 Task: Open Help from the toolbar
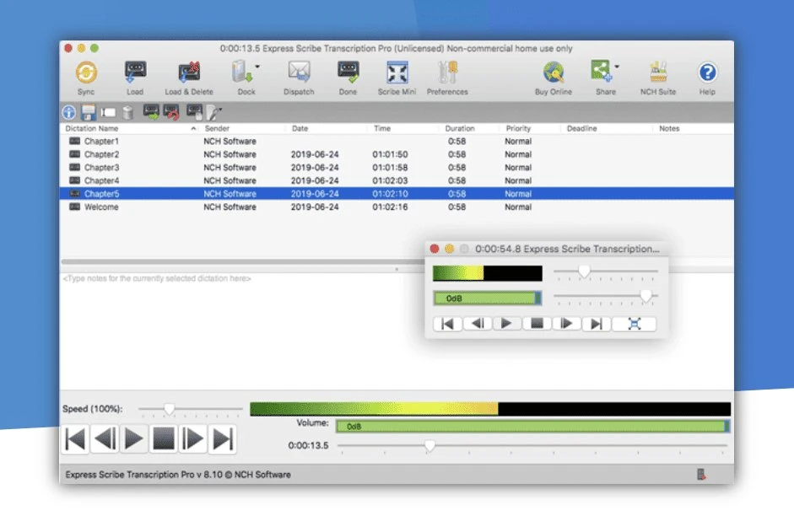click(706, 74)
